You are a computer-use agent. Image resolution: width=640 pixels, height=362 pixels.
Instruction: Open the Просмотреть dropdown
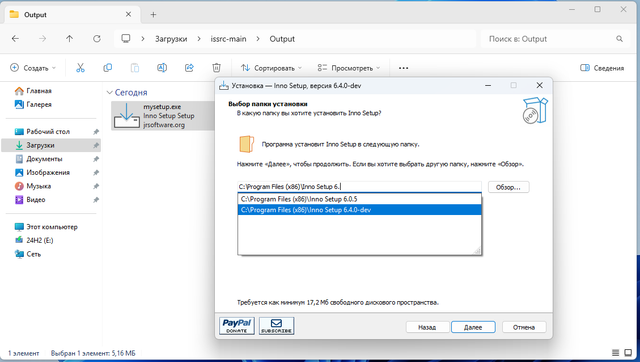point(349,68)
